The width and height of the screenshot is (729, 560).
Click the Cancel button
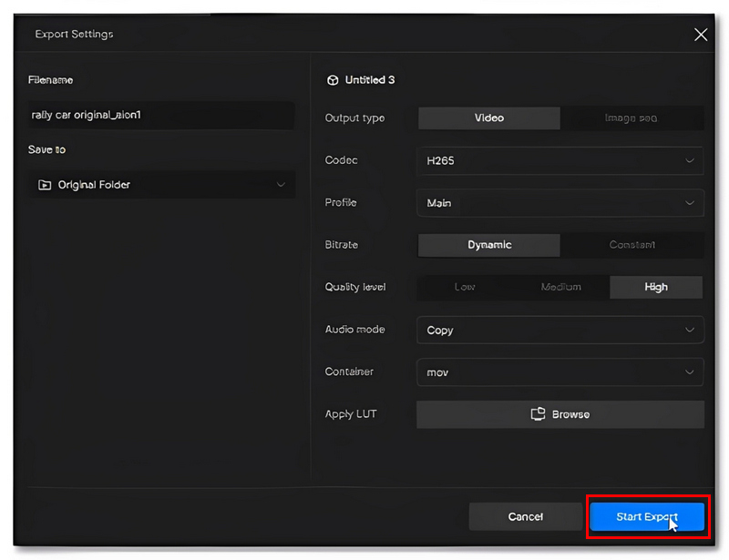(x=526, y=517)
